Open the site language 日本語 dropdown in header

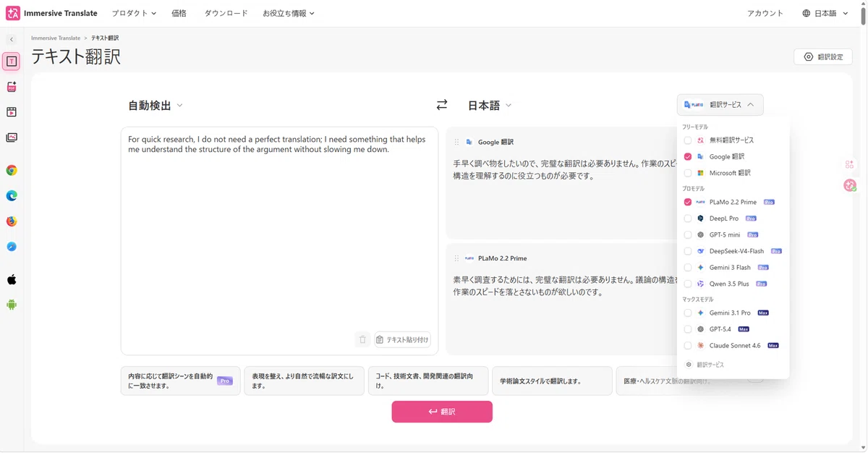(x=825, y=13)
